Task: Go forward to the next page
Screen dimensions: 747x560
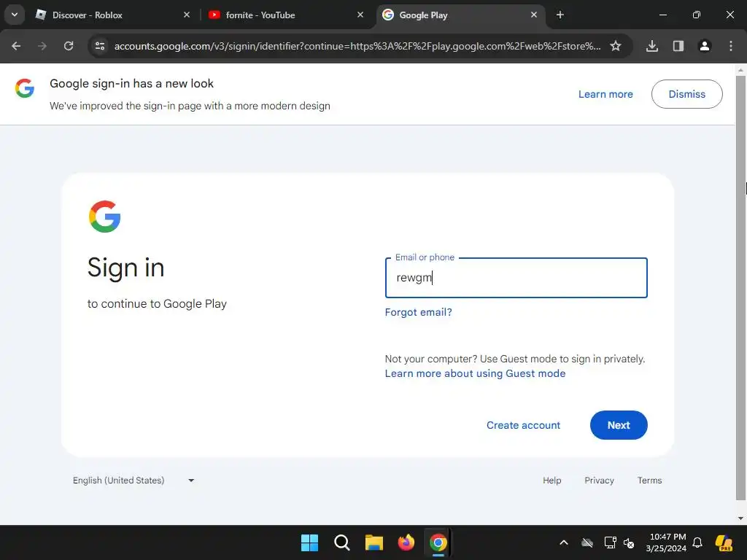Action: point(42,46)
